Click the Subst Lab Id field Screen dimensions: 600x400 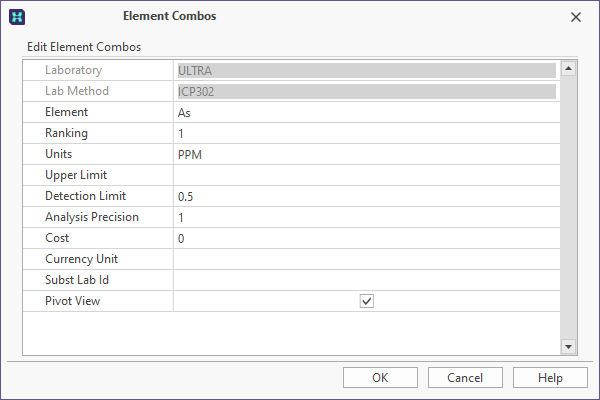[367, 280]
